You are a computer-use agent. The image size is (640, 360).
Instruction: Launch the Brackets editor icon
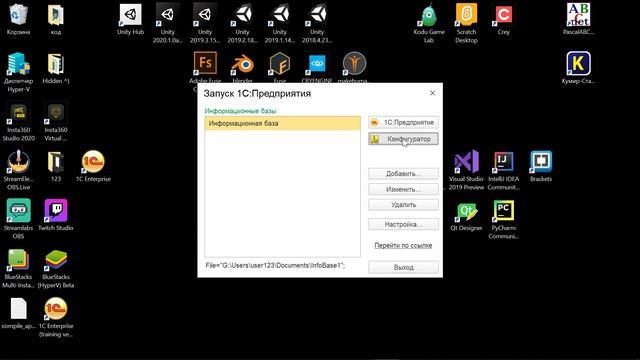pos(541,167)
